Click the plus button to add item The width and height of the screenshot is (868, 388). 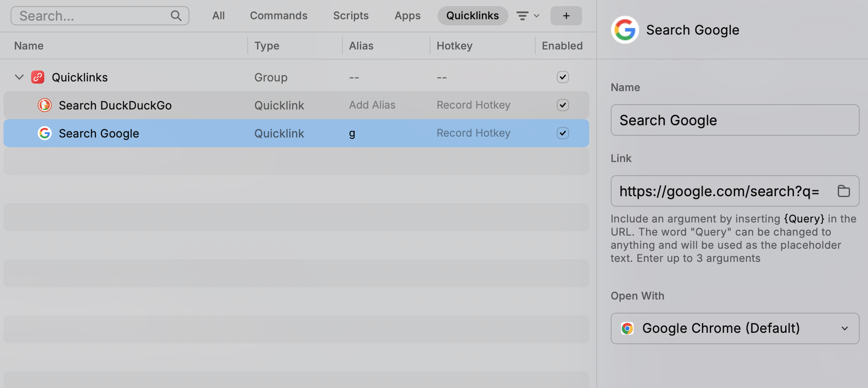pos(566,16)
